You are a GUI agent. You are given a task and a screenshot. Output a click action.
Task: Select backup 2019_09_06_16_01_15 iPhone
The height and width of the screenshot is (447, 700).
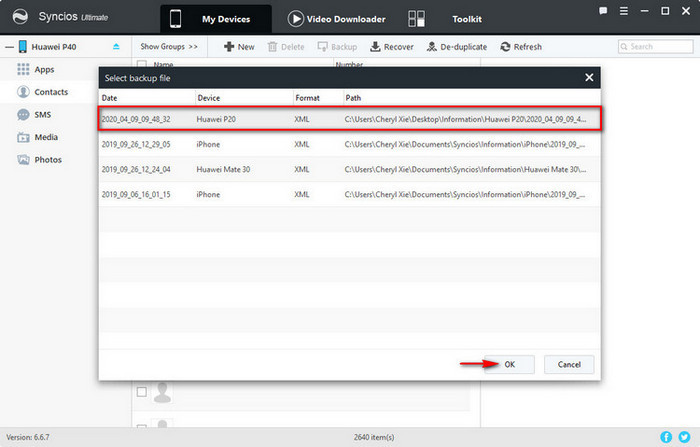pyautogui.click(x=350, y=194)
